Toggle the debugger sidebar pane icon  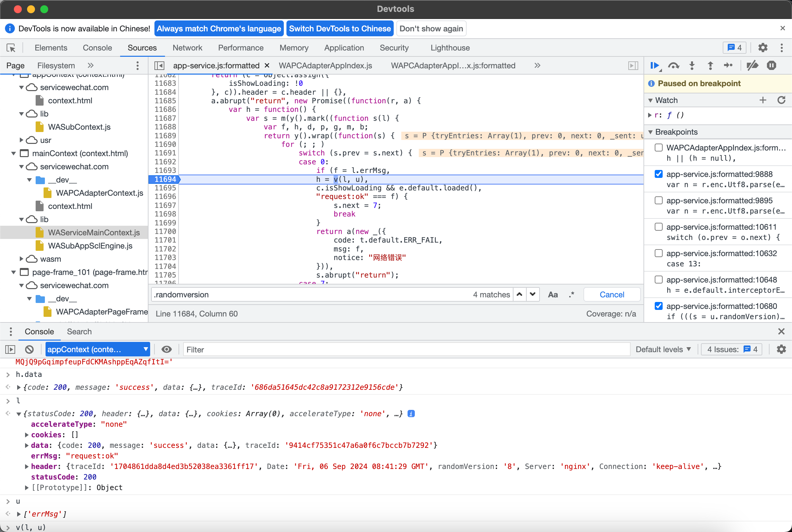(633, 65)
